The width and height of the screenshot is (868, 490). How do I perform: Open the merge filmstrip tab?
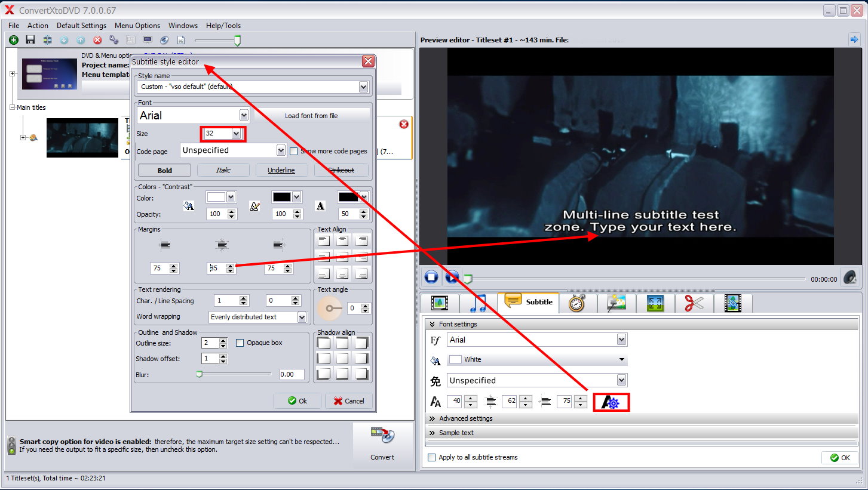pyautogui.click(x=732, y=303)
